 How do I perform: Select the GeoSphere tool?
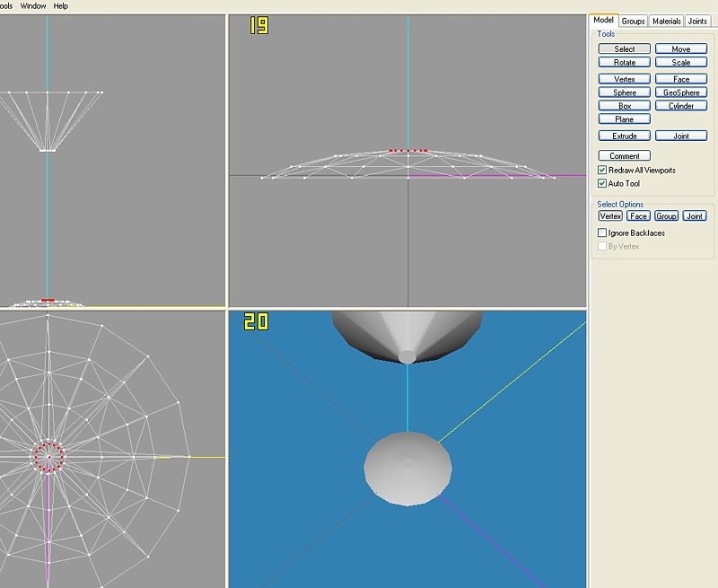tap(681, 92)
